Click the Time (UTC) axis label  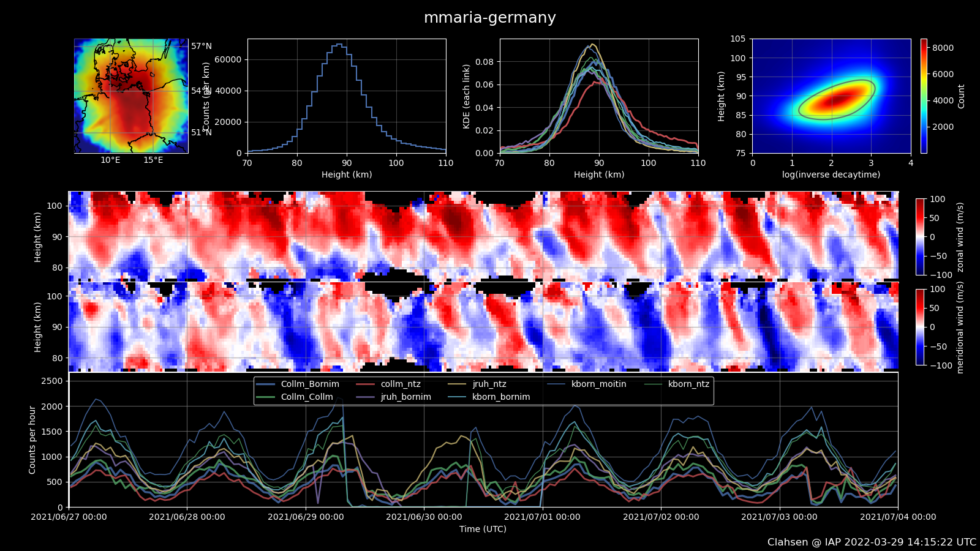[x=483, y=529]
